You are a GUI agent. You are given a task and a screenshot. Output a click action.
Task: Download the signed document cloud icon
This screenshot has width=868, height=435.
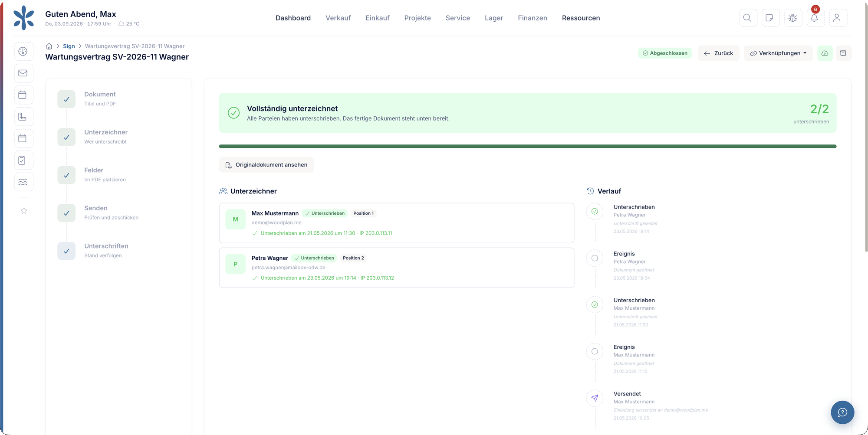coord(825,53)
